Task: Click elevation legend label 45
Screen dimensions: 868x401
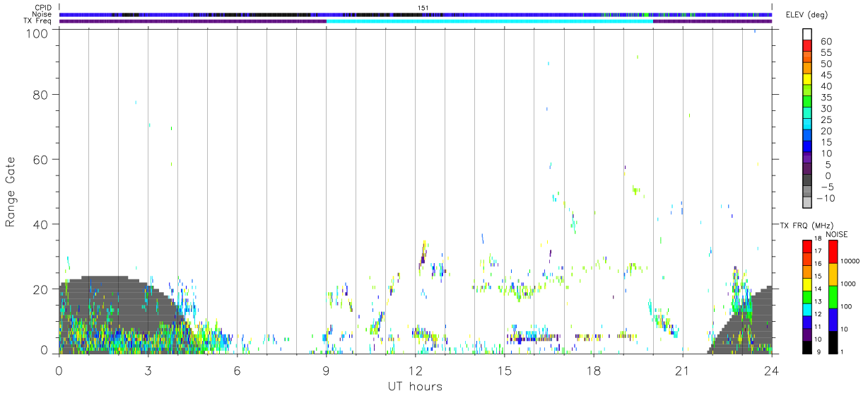Action: coord(825,75)
